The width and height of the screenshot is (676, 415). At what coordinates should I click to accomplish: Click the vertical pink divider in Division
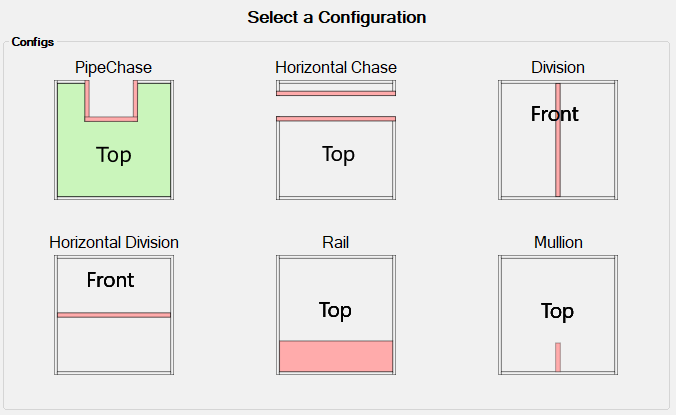click(558, 140)
